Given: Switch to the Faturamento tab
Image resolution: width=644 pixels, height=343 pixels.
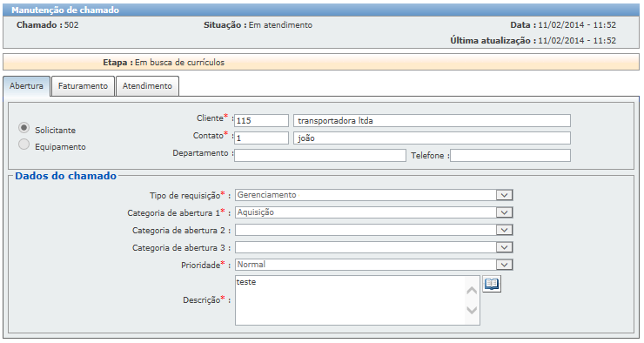Looking at the screenshot, I should tap(83, 86).
